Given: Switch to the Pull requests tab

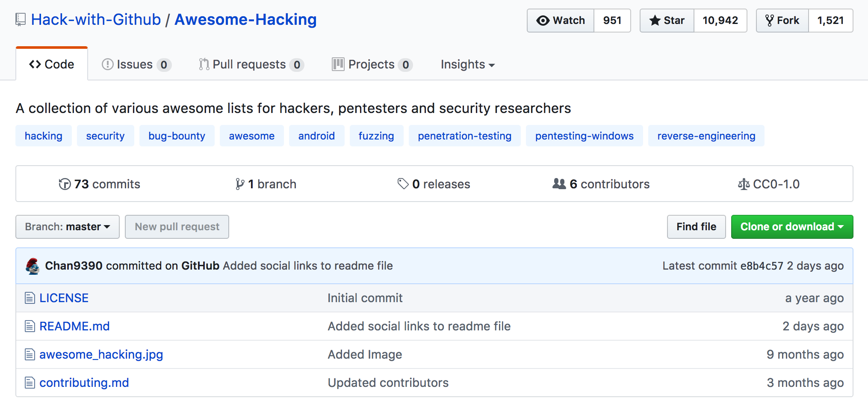Looking at the screenshot, I should (x=249, y=64).
